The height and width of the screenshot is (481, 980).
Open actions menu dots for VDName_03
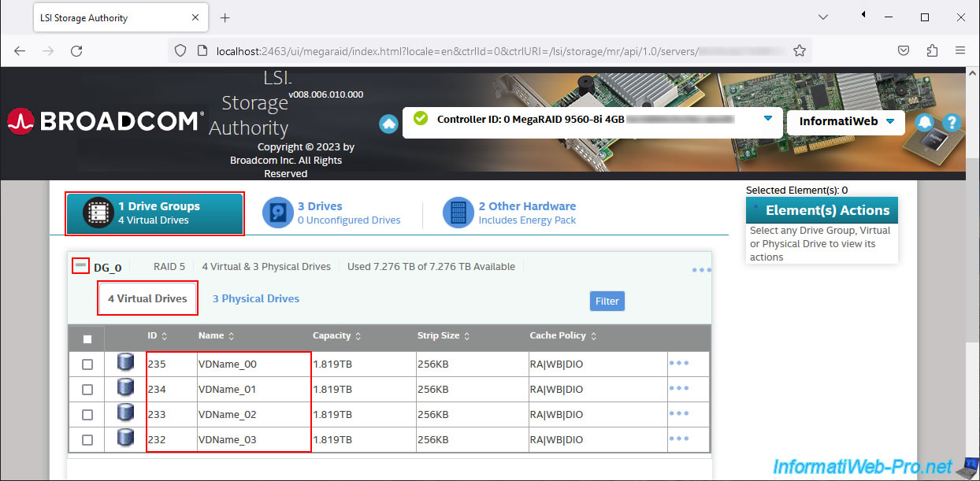[x=679, y=438]
